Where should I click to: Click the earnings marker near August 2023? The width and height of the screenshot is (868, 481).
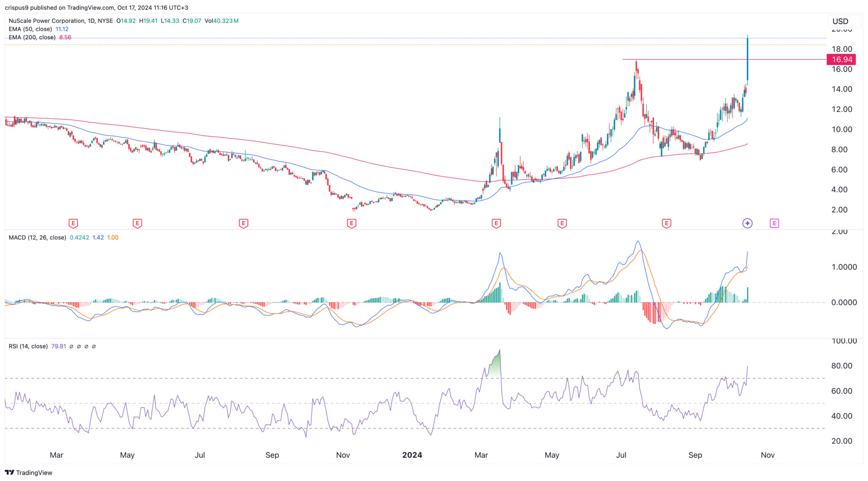243,223
